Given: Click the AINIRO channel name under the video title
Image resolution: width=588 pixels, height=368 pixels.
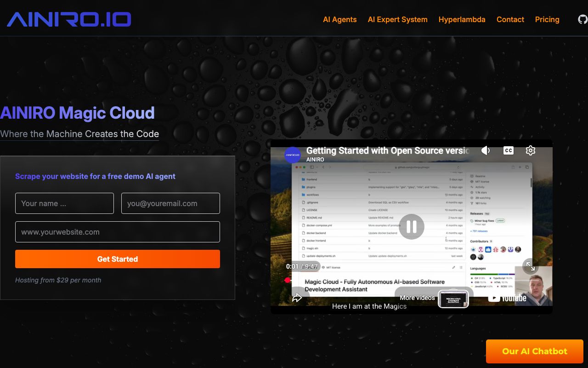Looking at the screenshot, I should tap(315, 160).
